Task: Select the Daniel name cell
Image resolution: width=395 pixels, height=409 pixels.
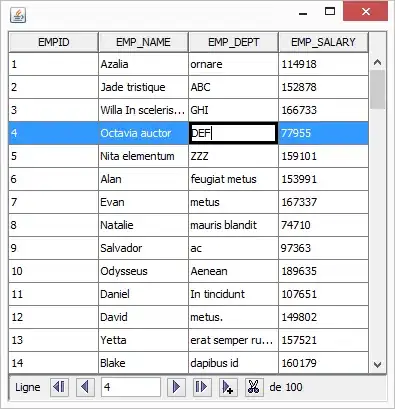Action: tap(143, 294)
